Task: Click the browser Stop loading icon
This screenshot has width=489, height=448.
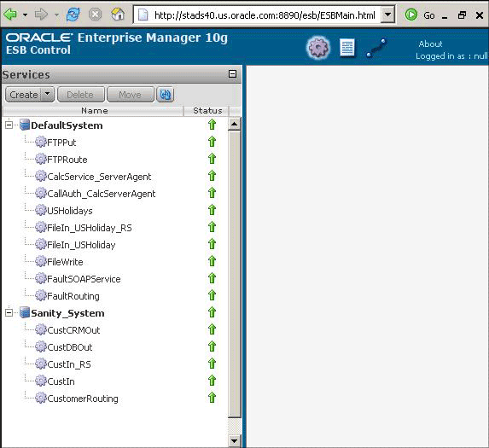Action: pyautogui.click(x=95, y=15)
